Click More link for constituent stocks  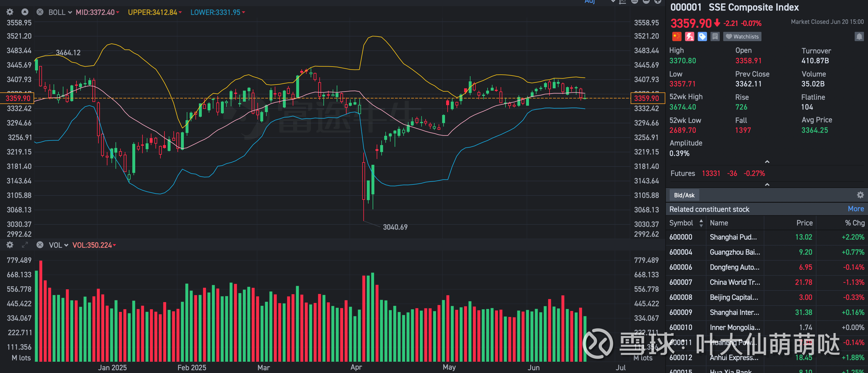tap(856, 209)
